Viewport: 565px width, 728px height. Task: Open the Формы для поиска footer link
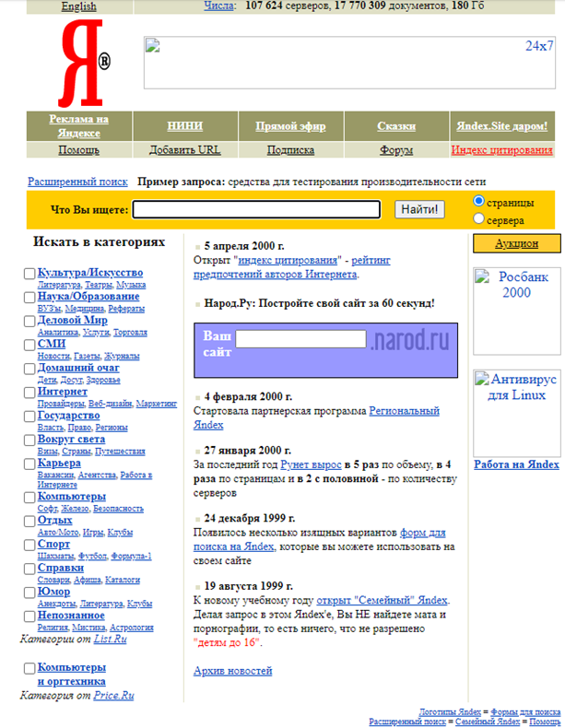pyautogui.click(x=525, y=711)
